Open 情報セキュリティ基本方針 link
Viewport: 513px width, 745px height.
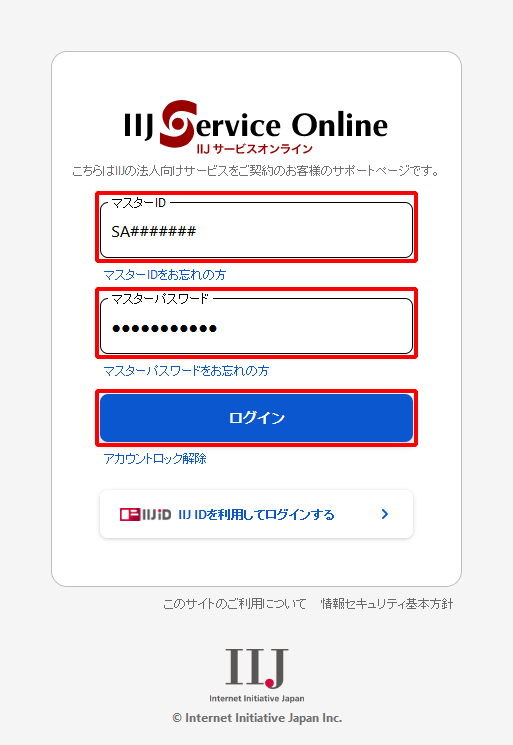(x=387, y=604)
